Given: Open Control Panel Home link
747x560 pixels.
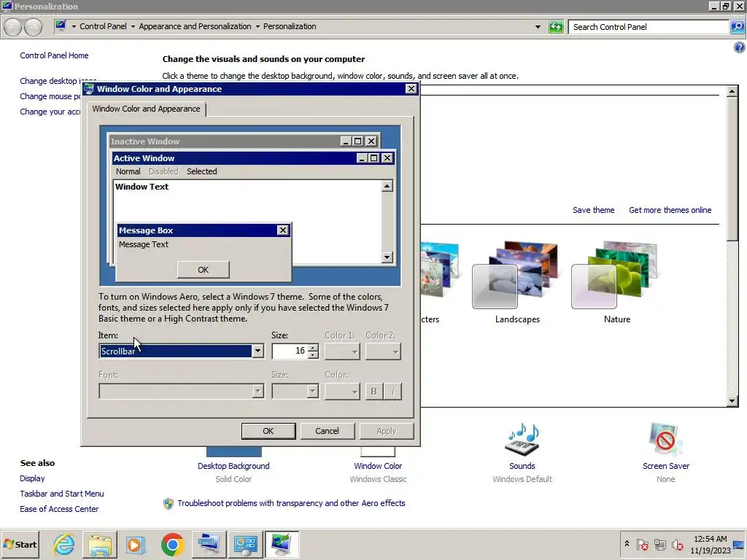Looking at the screenshot, I should (x=54, y=55).
